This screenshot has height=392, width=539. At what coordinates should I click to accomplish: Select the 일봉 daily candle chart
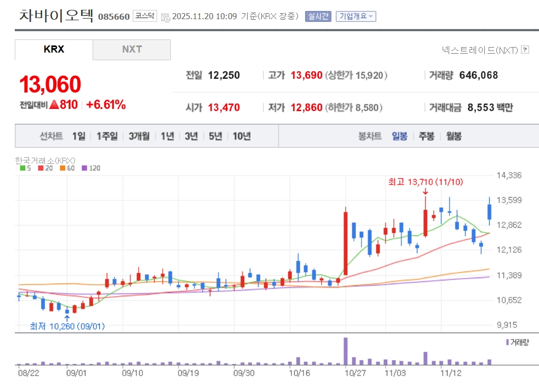[399, 136]
